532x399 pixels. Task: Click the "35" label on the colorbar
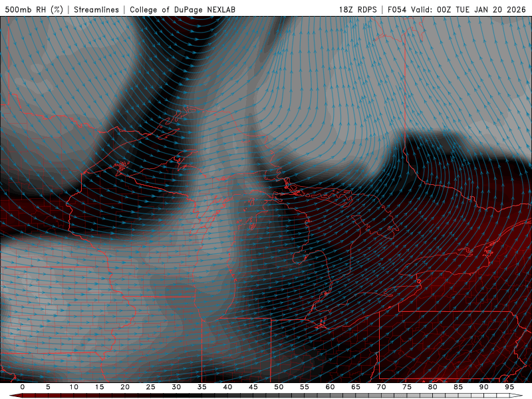pos(202,387)
